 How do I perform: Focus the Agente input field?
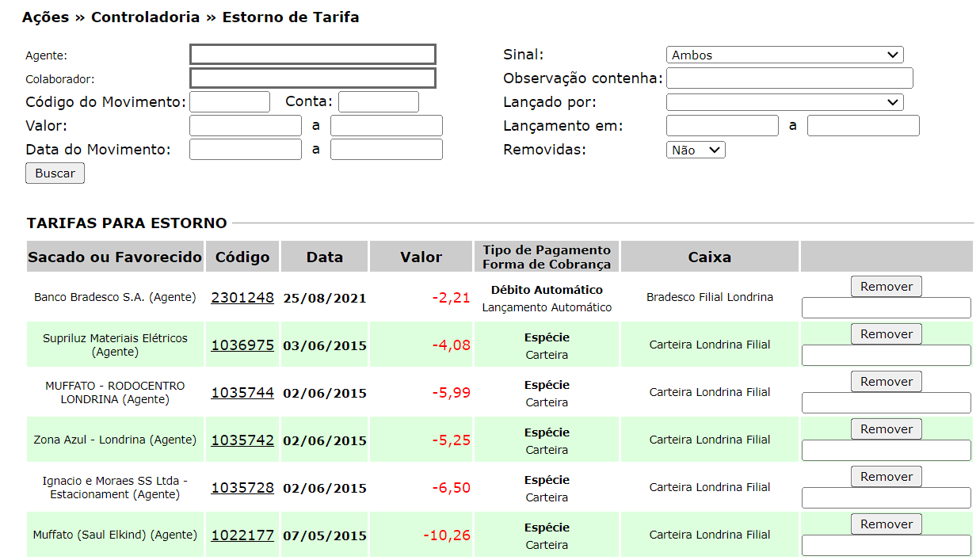pos(312,55)
